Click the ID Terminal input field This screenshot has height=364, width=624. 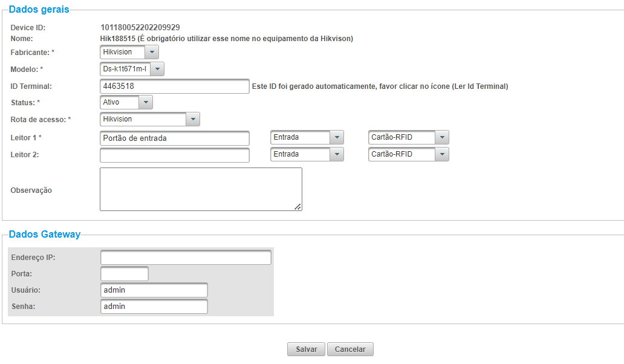tap(174, 86)
